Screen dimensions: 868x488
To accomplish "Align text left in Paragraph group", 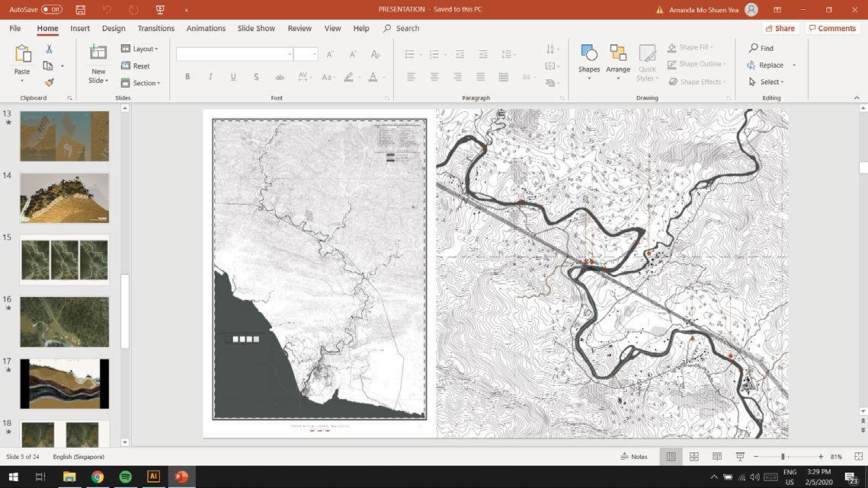I will (411, 77).
